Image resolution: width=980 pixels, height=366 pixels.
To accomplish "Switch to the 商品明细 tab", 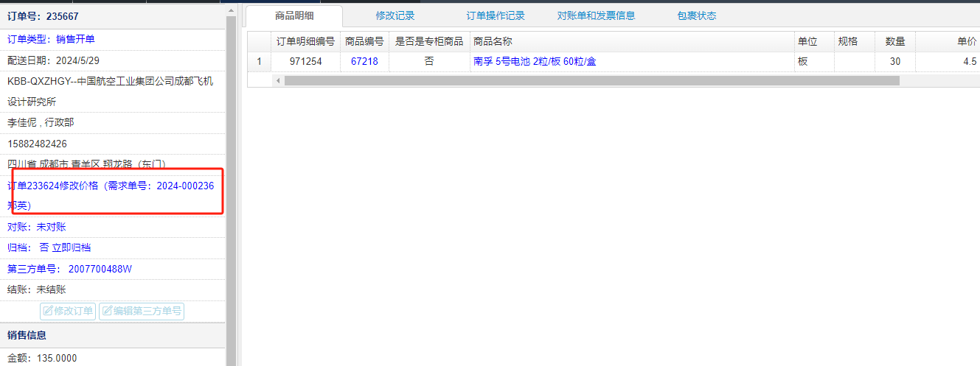I will pos(294,15).
